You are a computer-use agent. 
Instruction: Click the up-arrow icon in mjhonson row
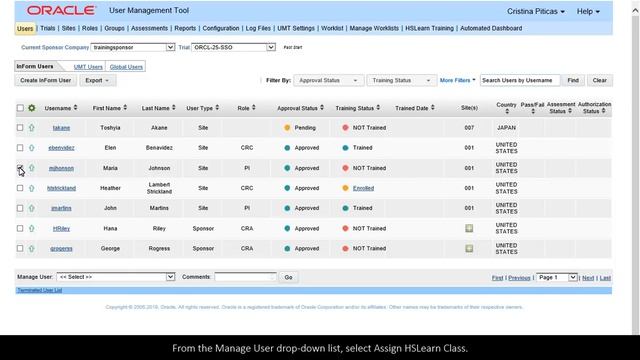coord(31,168)
